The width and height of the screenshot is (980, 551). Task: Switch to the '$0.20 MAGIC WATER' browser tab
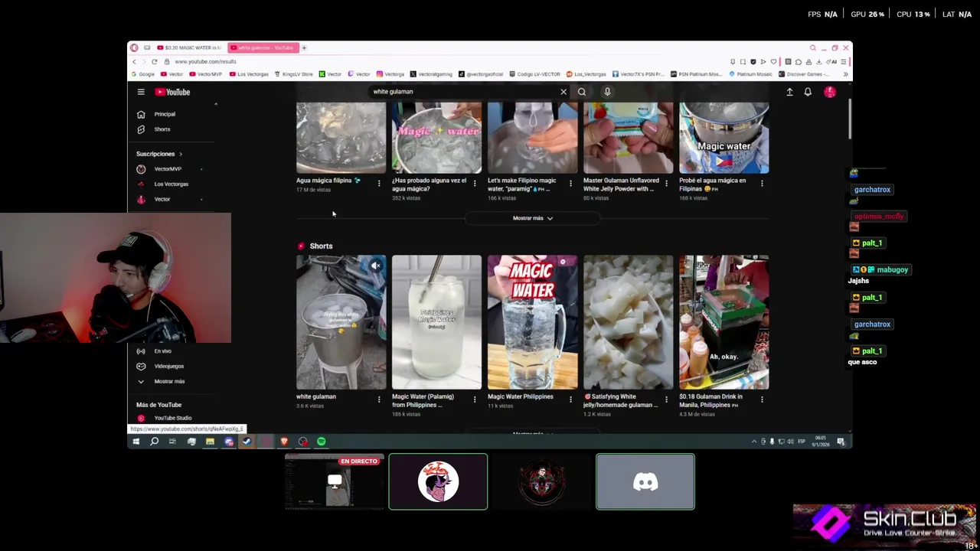189,47
